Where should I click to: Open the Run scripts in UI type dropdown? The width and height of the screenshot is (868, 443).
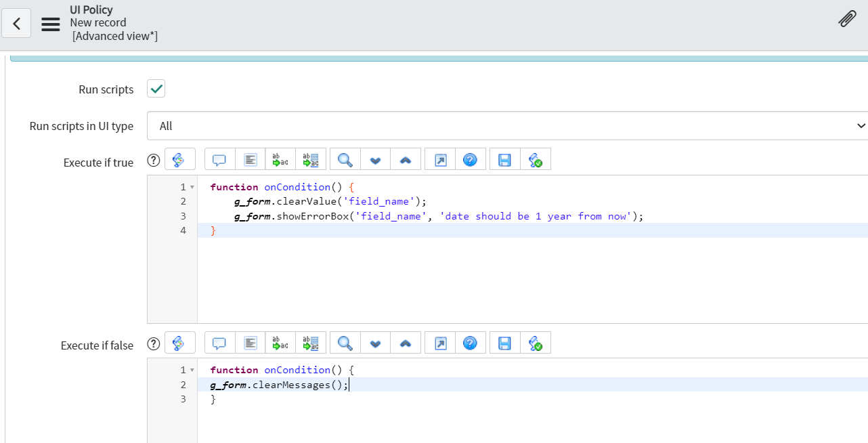click(508, 126)
